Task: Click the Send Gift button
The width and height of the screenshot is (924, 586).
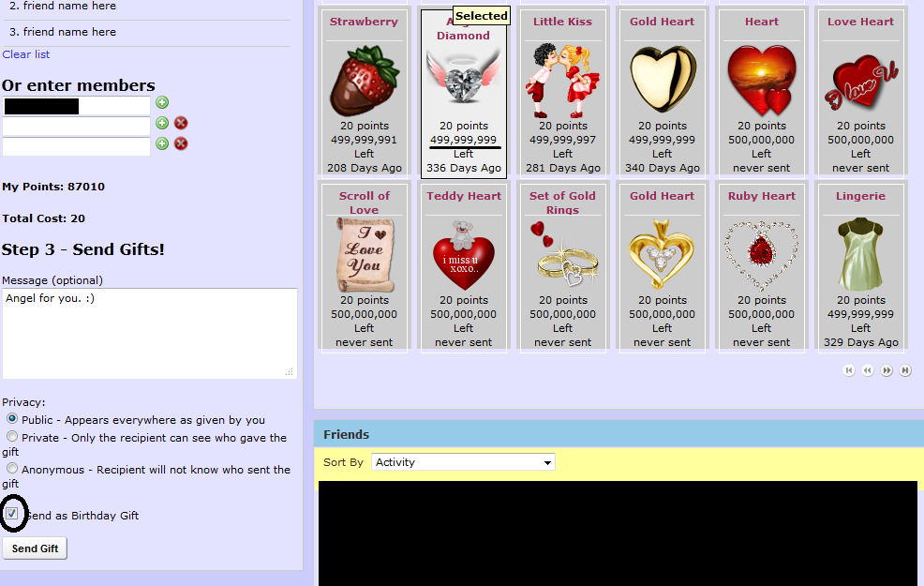Action: coord(35,548)
